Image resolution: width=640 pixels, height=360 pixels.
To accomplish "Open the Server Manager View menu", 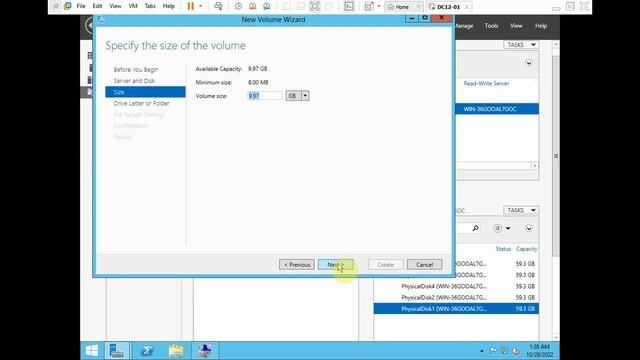I will [x=516, y=26].
